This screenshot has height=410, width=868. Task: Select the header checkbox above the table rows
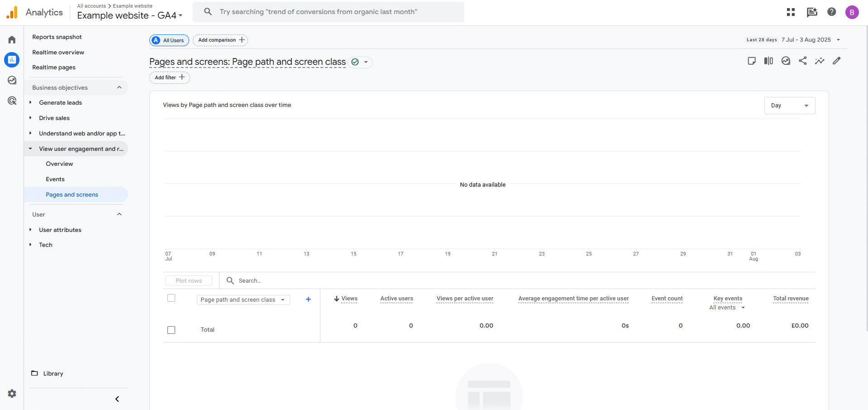[x=171, y=298]
